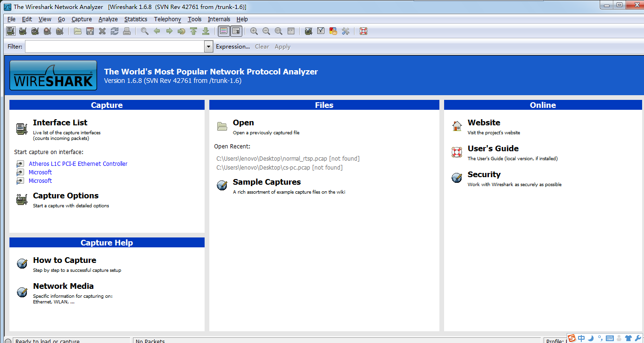Click the list capture interfaces toolbar icon

pyautogui.click(x=10, y=31)
